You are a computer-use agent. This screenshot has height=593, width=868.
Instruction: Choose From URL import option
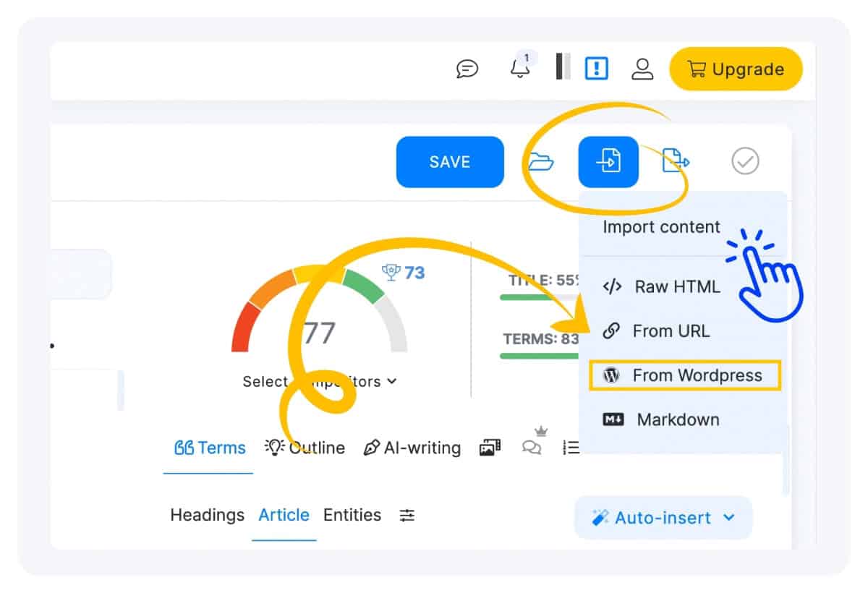(657, 331)
